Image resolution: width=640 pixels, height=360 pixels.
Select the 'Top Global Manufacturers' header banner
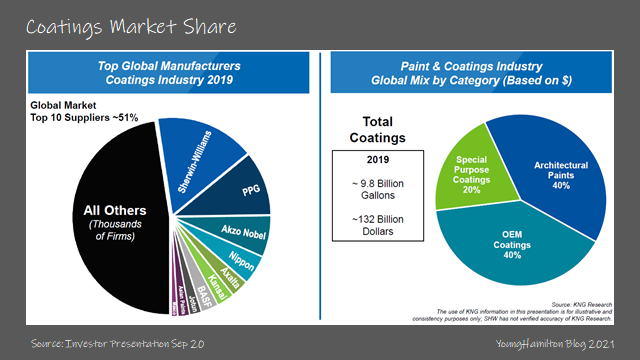point(169,73)
